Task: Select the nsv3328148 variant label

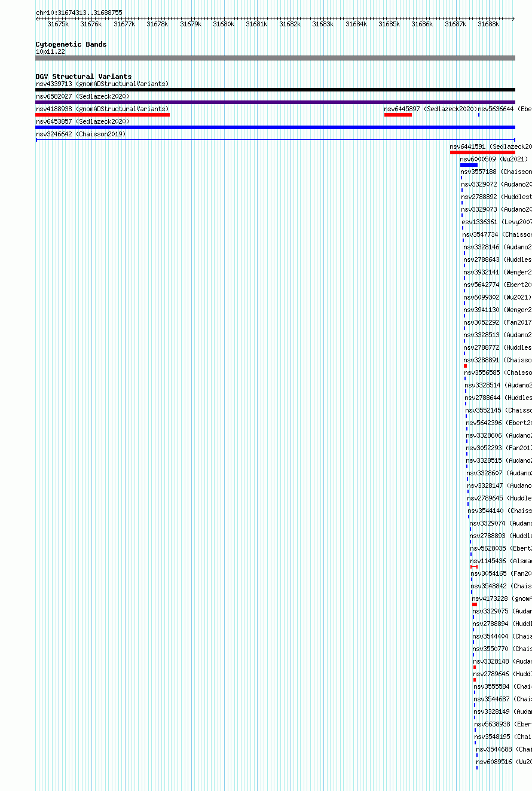Action: pos(503,661)
